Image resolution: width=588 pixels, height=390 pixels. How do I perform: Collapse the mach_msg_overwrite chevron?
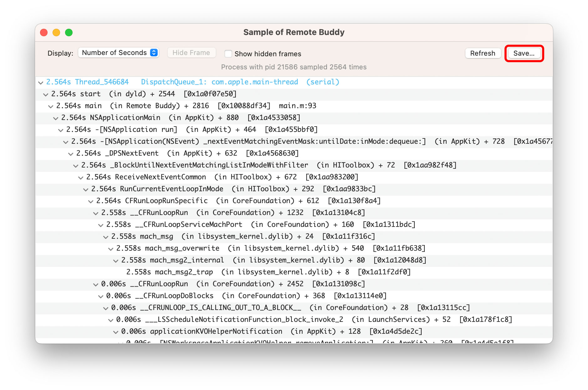coord(111,249)
